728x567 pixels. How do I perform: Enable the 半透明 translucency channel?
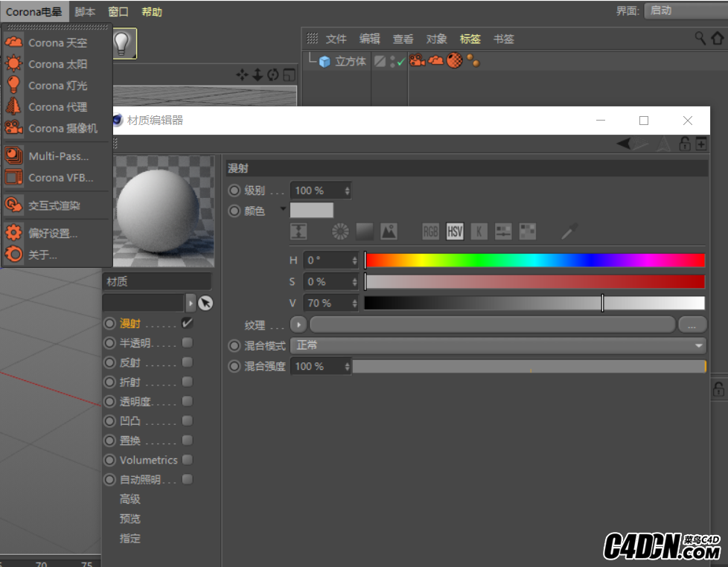(x=187, y=342)
